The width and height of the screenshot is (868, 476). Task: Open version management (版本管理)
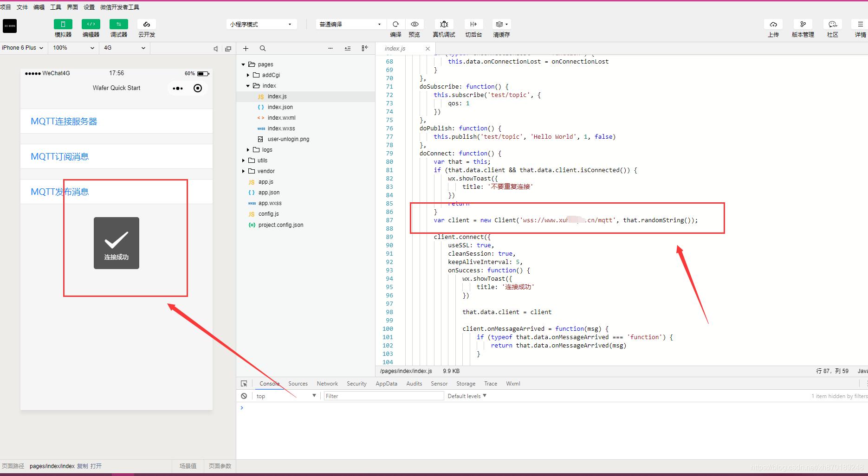[803, 24]
